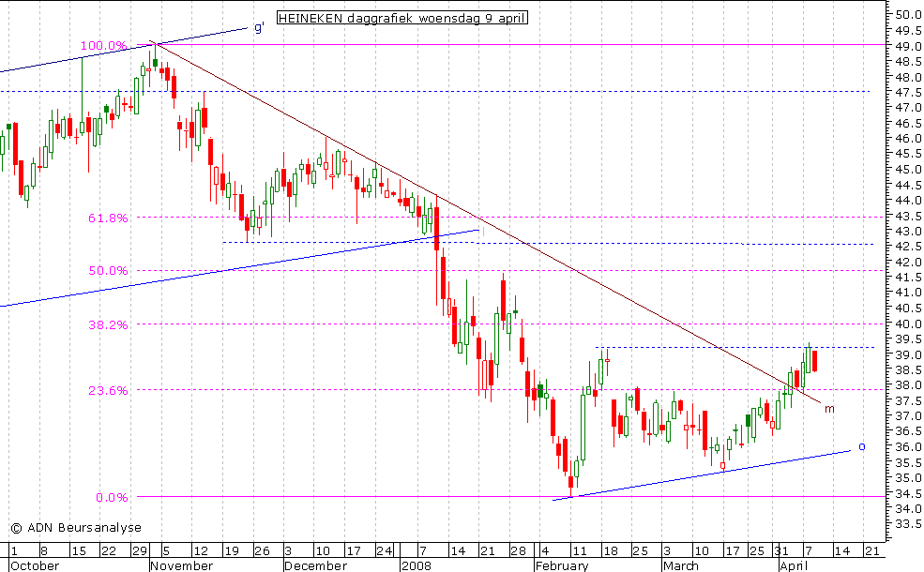924x572 pixels.
Task: Select date label '8' on the time axis
Action: (x=43, y=550)
